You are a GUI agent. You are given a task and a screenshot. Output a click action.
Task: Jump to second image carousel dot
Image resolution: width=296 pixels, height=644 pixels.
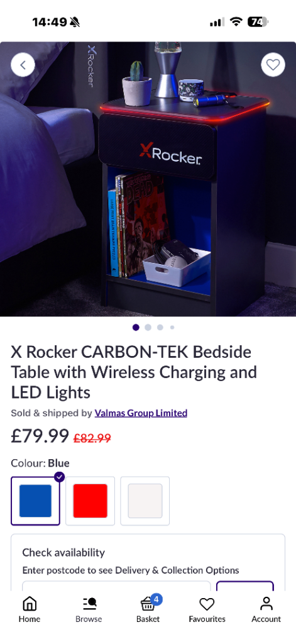pyautogui.click(x=148, y=327)
